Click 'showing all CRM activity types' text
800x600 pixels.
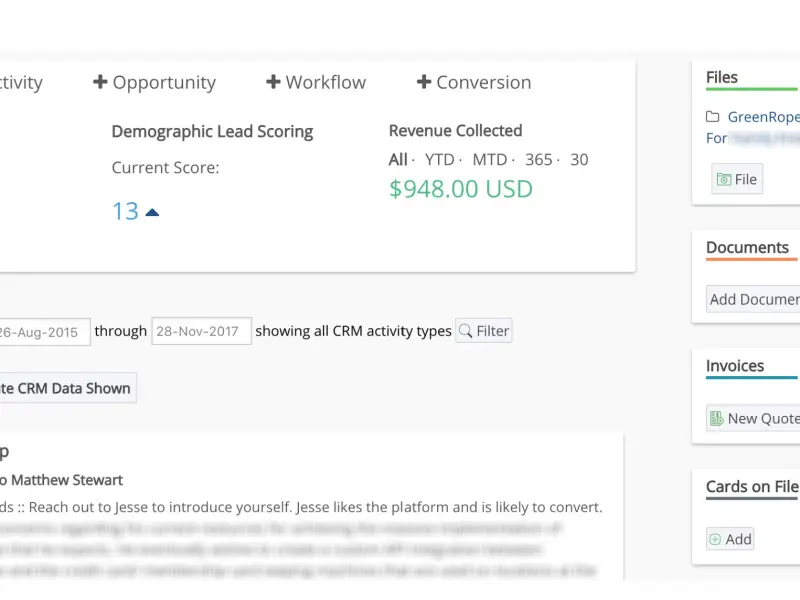[x=353, y=331]
